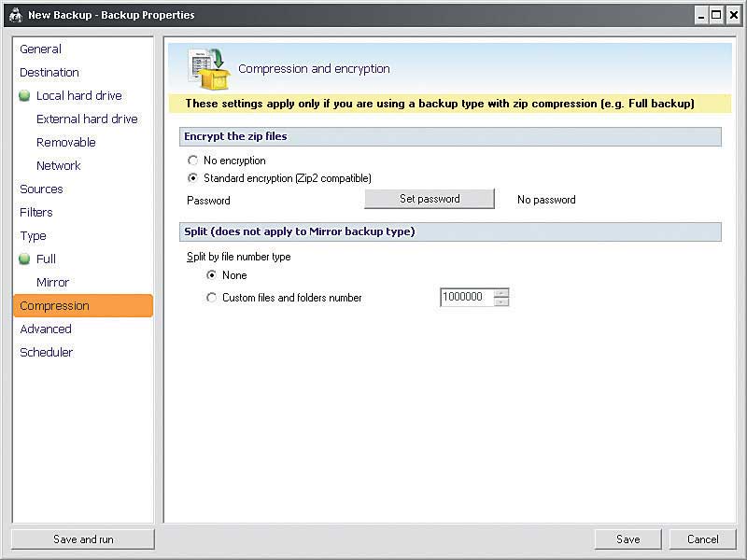Click the Compression and encryption box icon

(x=209, y=68)
